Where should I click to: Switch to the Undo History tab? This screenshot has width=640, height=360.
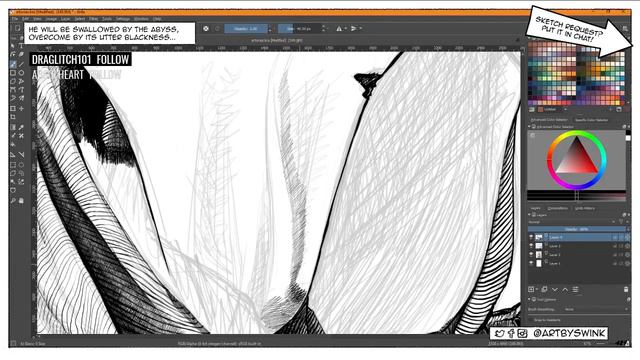(584, 208)
